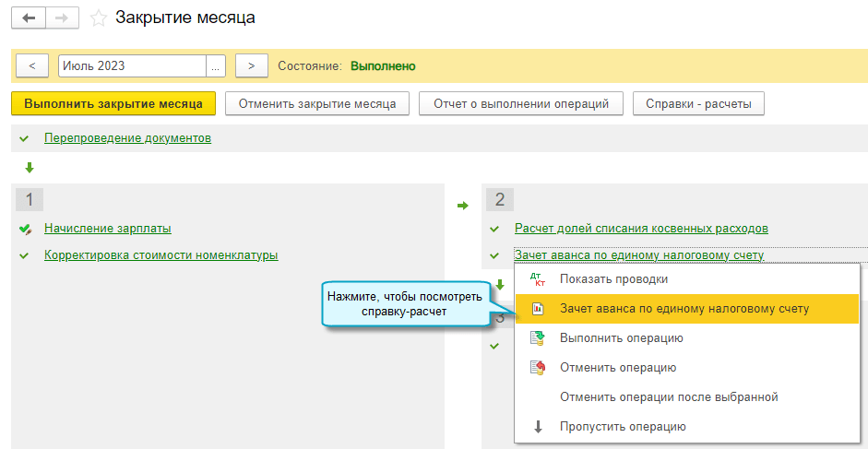Choose Отменить операции после выбранной
The width and height of the screenshot is (868, 449).
[669, 397]
